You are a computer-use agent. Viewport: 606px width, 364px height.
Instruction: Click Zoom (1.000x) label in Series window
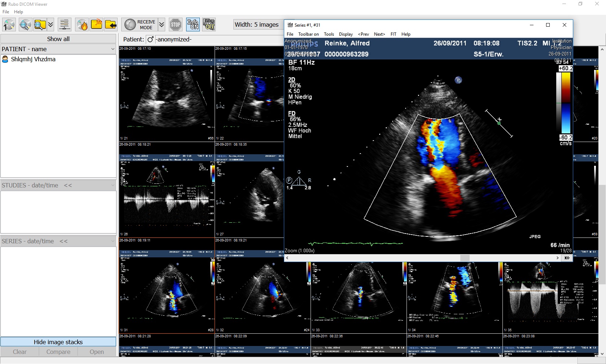point(299,250)
